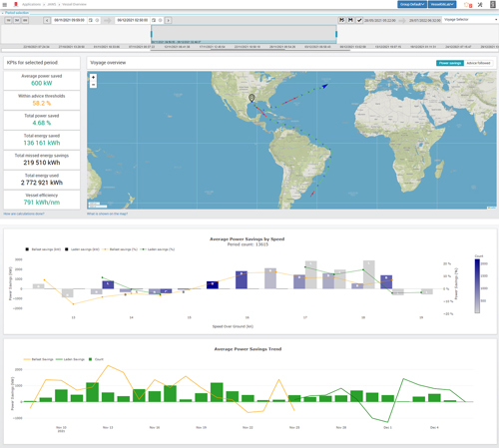Image resolution: width=499 pixels, height=448 pixels.
Task: Zoom in on the voyage map
Action: tap(93, 77)
